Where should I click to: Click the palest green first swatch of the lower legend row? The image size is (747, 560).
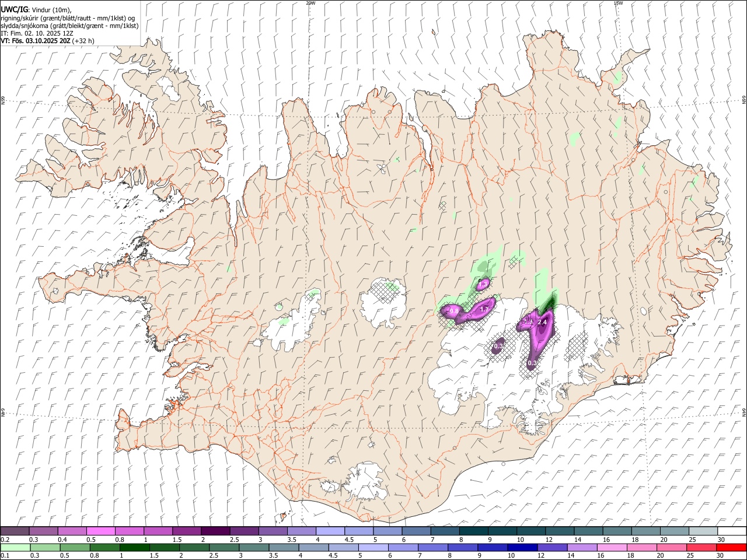click(15, 547)
